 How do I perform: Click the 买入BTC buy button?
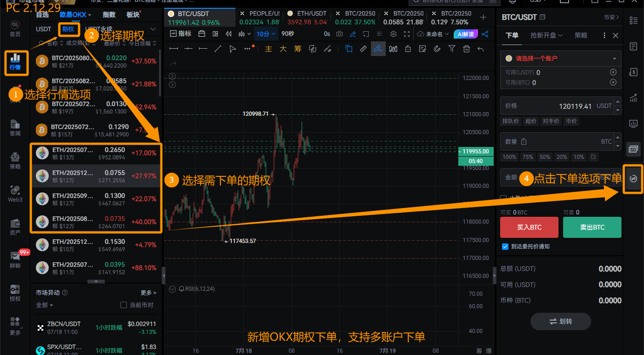(530, 227)
